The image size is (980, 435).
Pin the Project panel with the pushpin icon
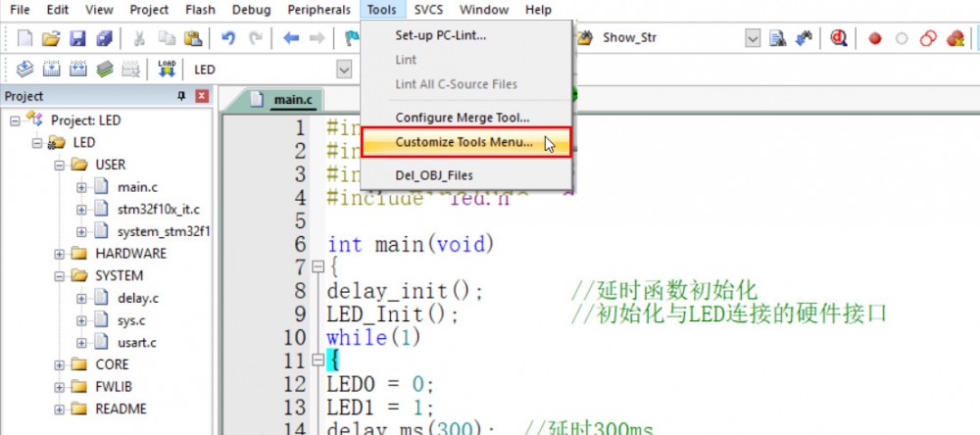[181, 96]
